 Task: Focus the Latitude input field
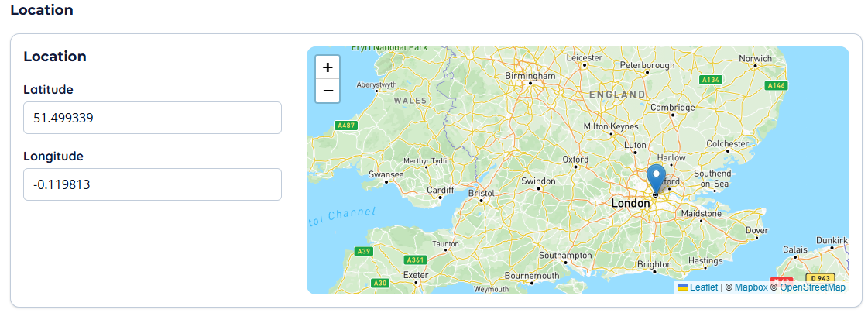(x=153, y=118)
